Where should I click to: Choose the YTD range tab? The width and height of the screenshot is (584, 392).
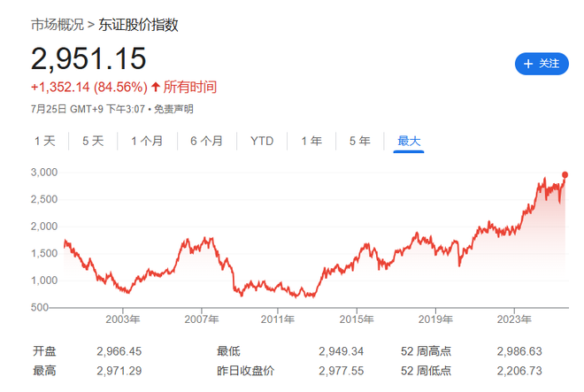tap(262, 141)
